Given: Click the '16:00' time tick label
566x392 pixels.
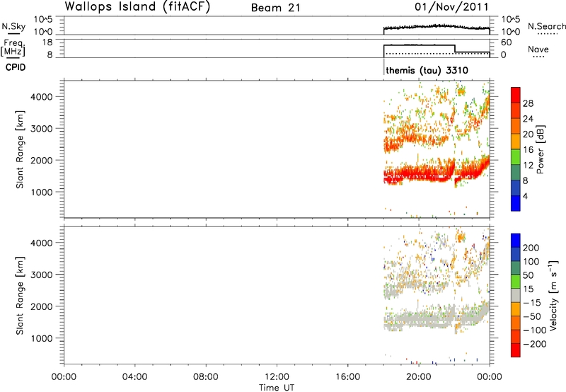Looking at the screenshot, I should (x=348, y=377).
